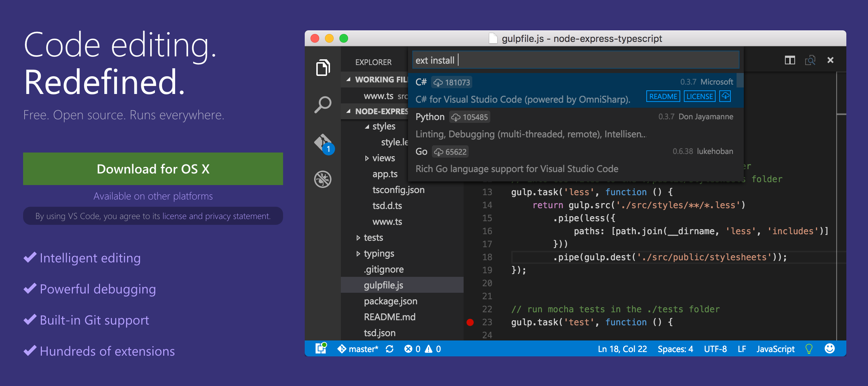This screenshot has height=386, width=868.
Task: Click the install cloud icon for C# extension
Action: click(x=725, y=96)
